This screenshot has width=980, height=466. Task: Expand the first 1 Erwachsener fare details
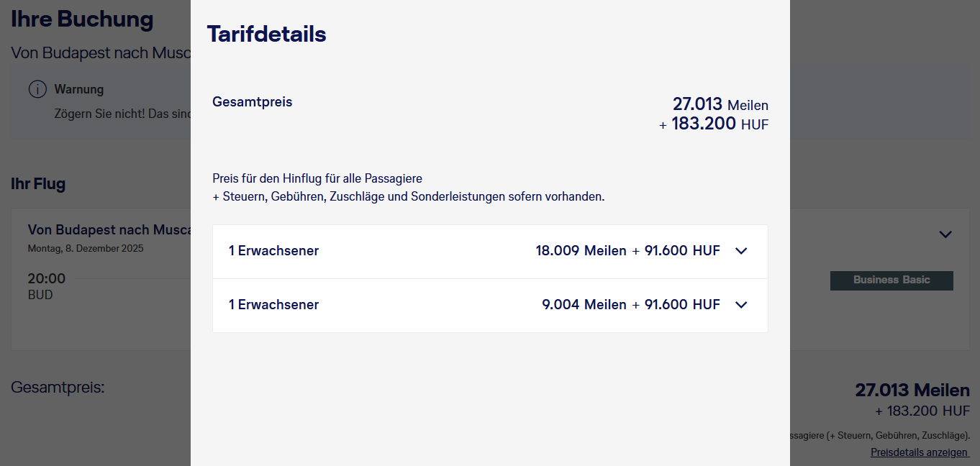click(741, 251)
